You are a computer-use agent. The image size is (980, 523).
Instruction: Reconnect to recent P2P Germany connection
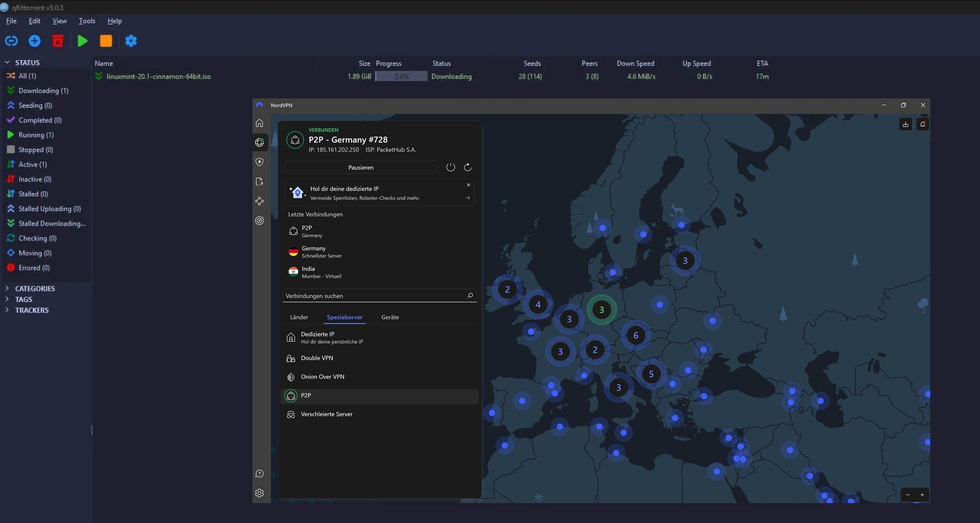click(x=380, y=231)
